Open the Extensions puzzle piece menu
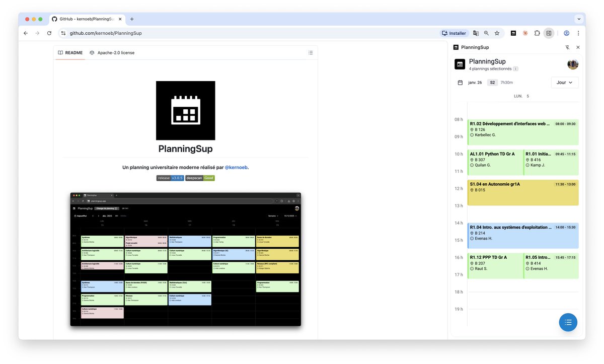 (x=537, y=33)
